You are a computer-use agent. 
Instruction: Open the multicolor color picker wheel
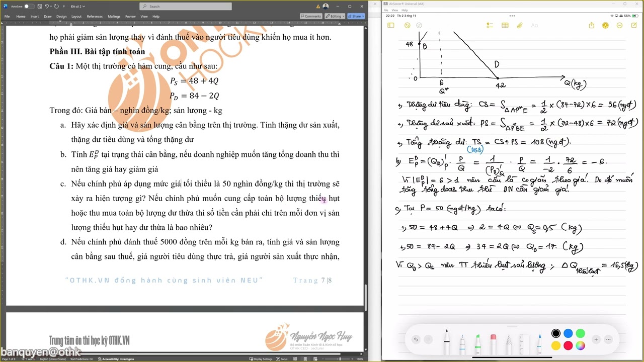(580, 345)
